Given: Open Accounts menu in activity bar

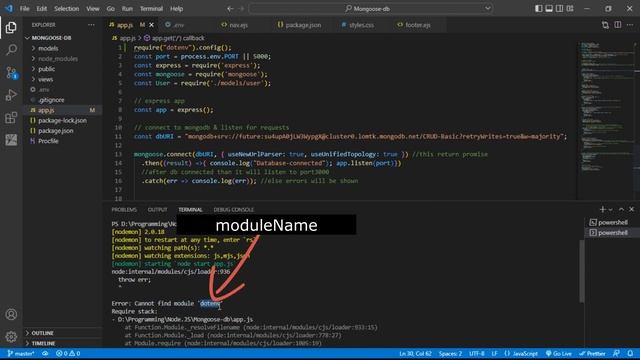Looking at the screenshot, I should 11,314.
